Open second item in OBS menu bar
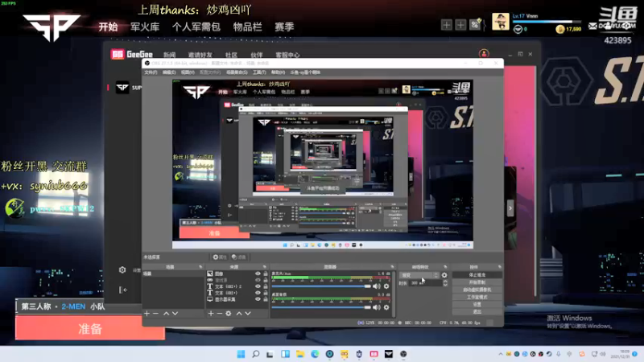Screen dimensions: 644x362 point(169,72)
